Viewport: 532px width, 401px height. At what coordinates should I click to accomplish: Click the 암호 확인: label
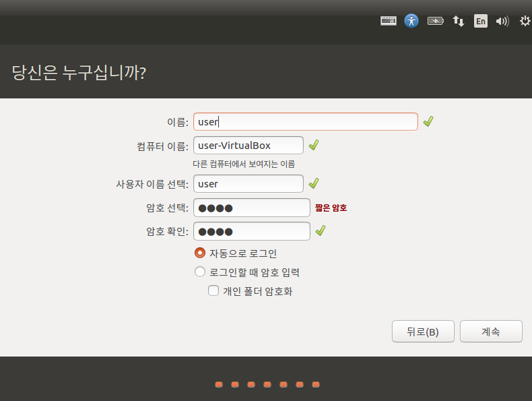(167, 232)
